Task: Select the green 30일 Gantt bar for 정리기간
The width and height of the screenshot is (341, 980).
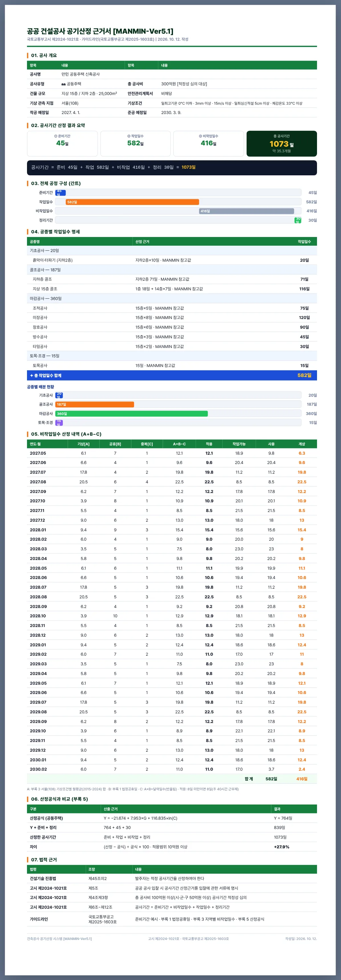Action: click(x=298, y=220)
